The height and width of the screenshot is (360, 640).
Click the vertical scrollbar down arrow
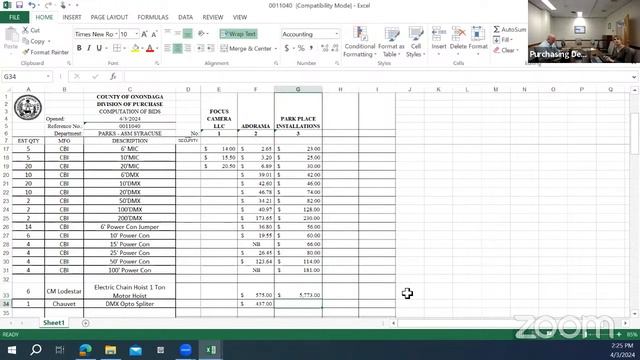[634, 314]
